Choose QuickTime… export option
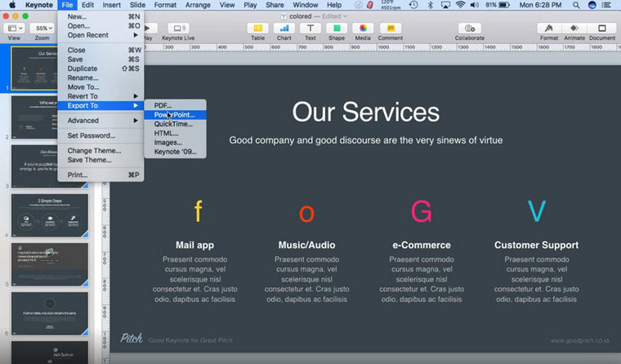 (175, 124)
